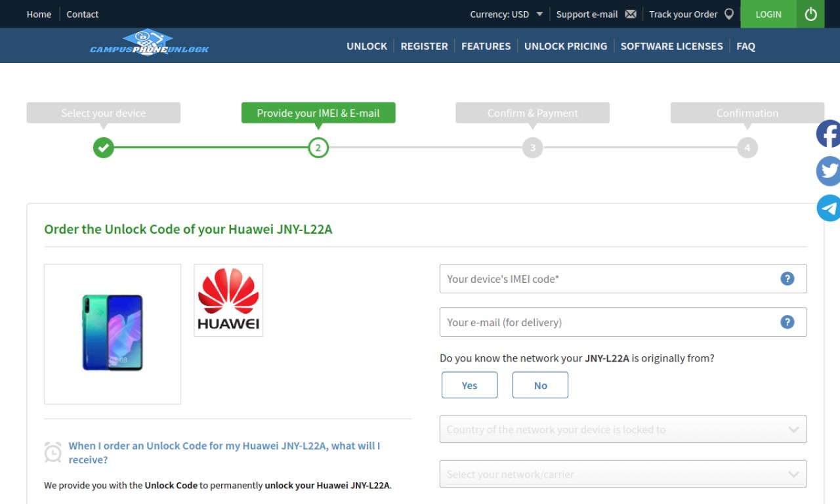Open the FAQ menu item
The height and width of the screenshot is (504, 840).
tap(745, 46)
